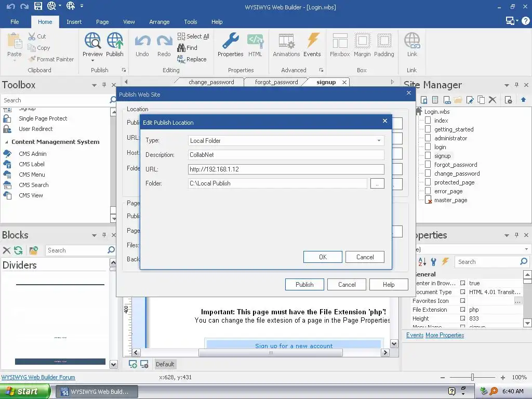Viewport: 532px width, 399px height.
Task: Open the forgot_password document tab
Action: (x=276, y=82)
